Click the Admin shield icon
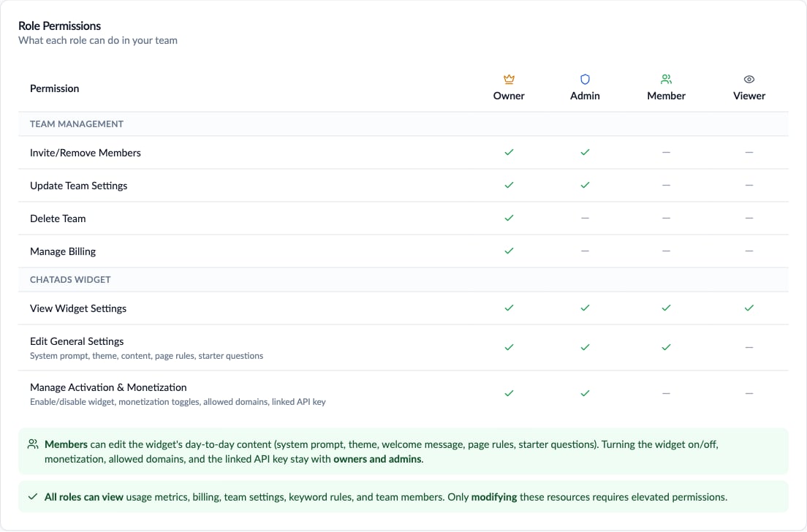 point(585,79)
